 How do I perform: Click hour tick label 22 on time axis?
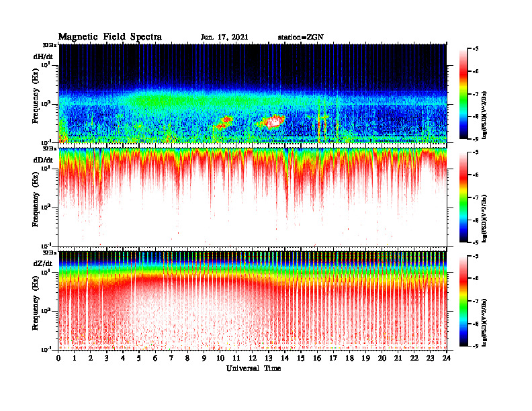414,359
